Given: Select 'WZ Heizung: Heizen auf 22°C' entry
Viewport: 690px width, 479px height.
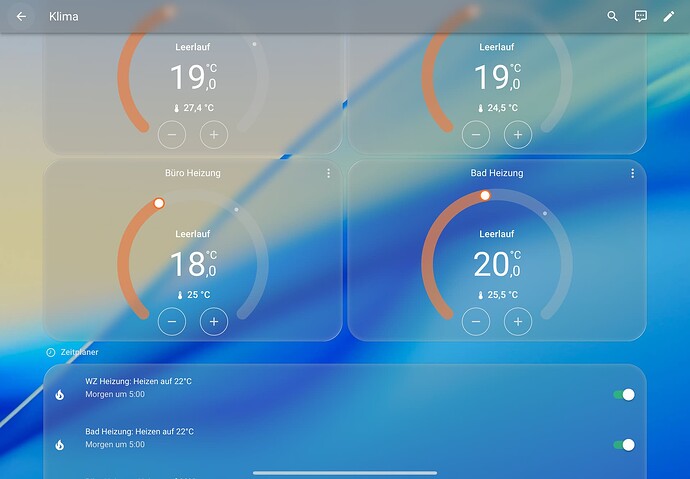Looking at the screenshot, I should click(x=139, y=381).
